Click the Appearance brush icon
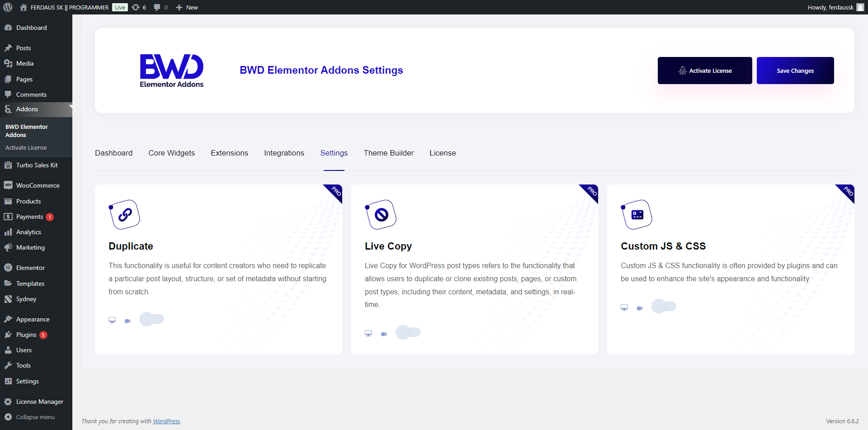868x430 pixels. click(x=8, y=319)
